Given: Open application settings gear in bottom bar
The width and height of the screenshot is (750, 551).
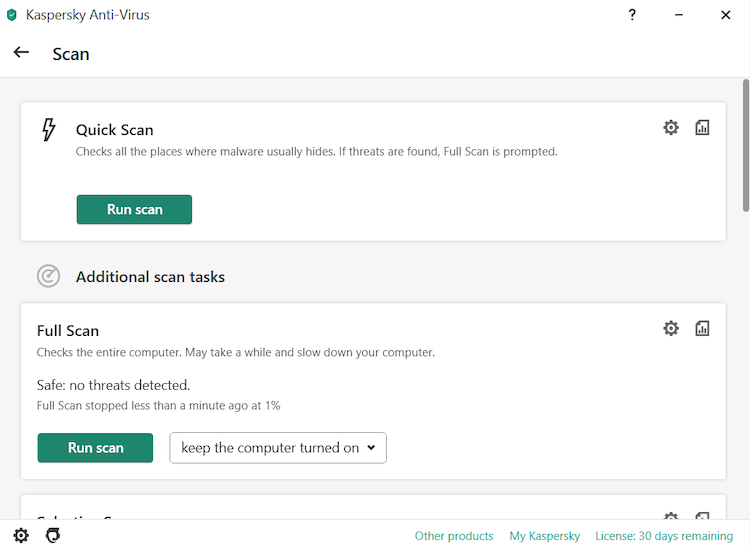Looking at the screenshot, I should coord(21,536).
